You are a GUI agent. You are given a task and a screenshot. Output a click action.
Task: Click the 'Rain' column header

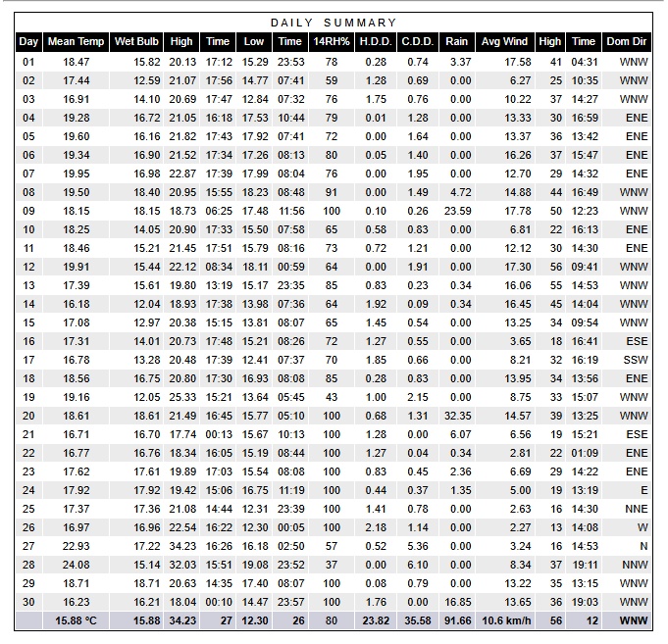point(457,42)
